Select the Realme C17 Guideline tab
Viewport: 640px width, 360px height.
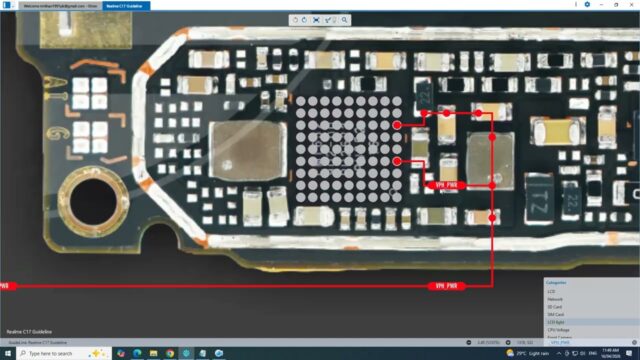126,6
